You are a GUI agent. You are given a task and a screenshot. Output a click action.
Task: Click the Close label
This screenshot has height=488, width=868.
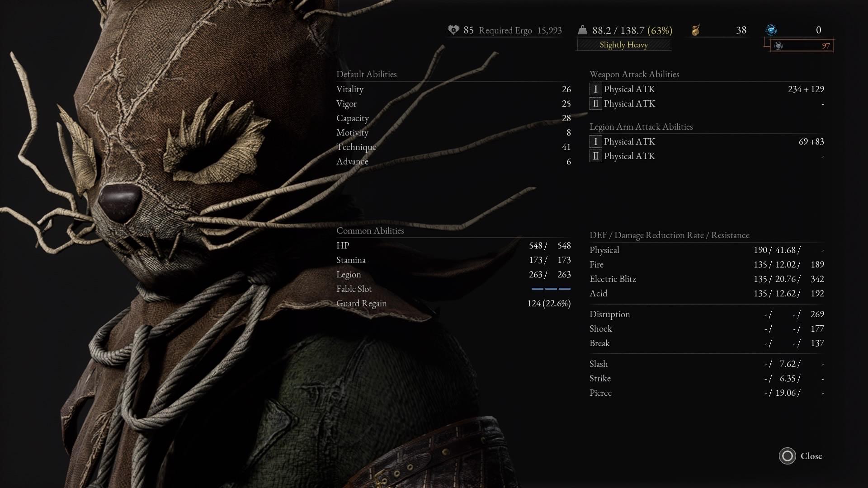(x=811, y=456)
